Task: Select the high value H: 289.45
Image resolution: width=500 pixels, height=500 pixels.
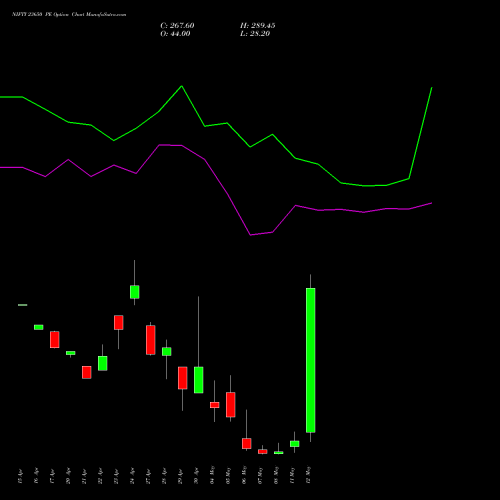Action: tap(258, 26)
